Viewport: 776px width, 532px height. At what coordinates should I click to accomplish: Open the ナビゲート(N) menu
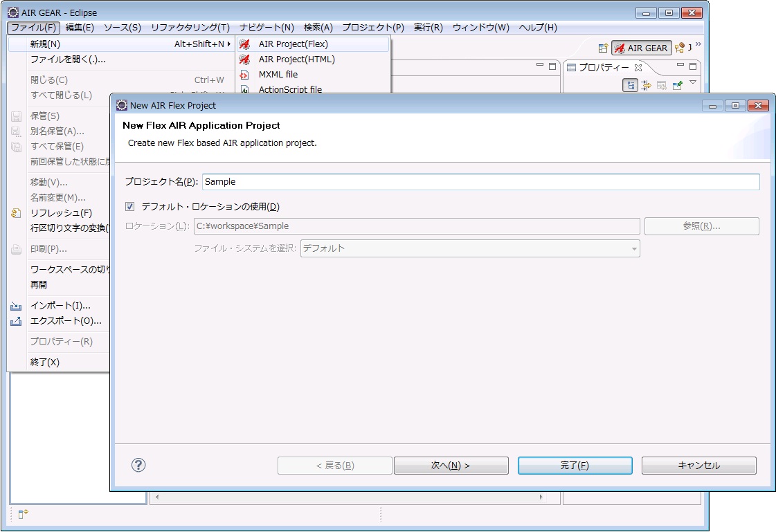[267, 27]
